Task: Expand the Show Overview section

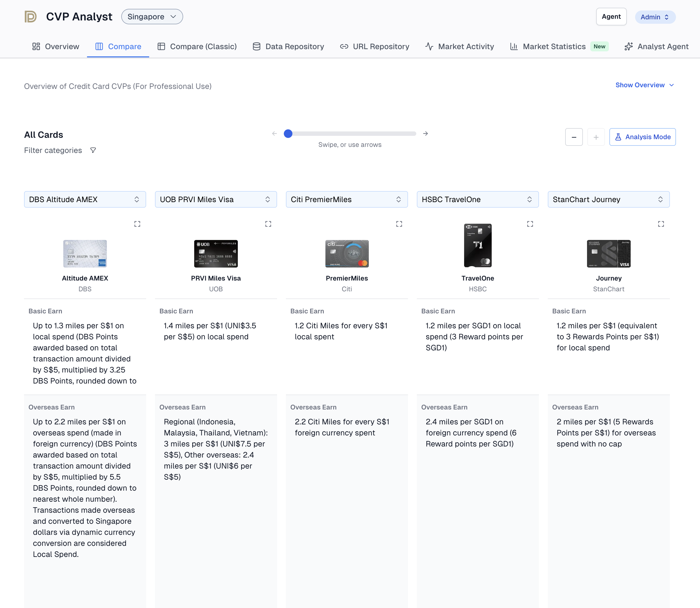Action: coord(645,85)
